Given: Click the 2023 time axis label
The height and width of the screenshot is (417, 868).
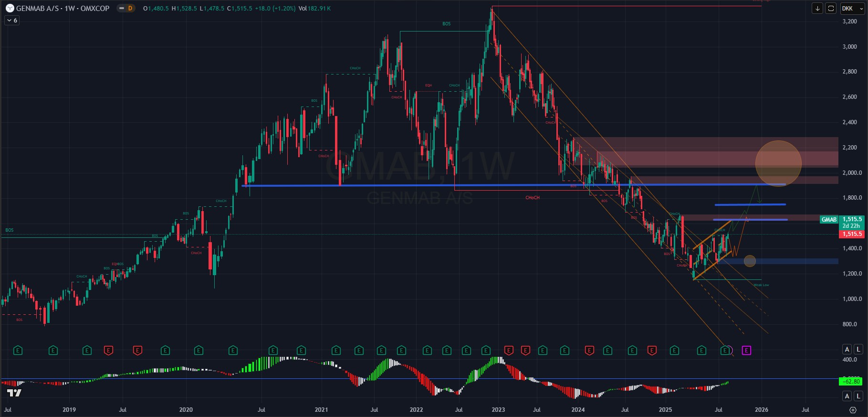Looking at the screenshot, I should tap(498, 410).
